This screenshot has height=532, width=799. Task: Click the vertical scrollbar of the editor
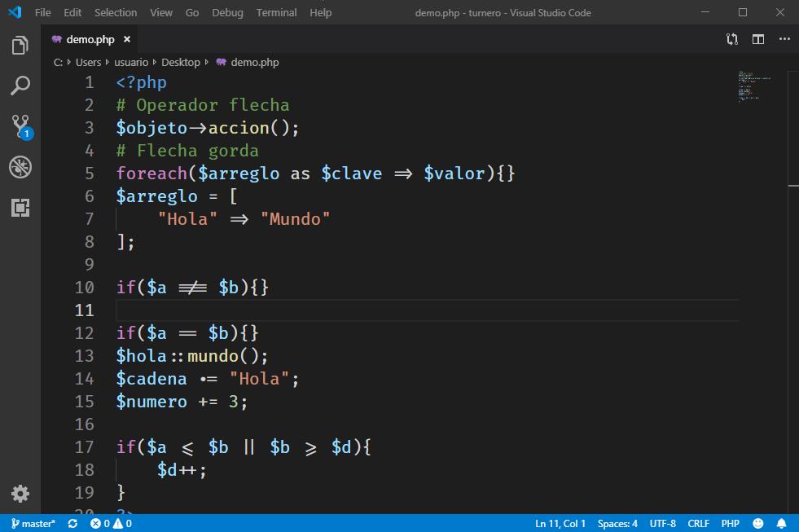pyautogui.click(x=793, y=291)
